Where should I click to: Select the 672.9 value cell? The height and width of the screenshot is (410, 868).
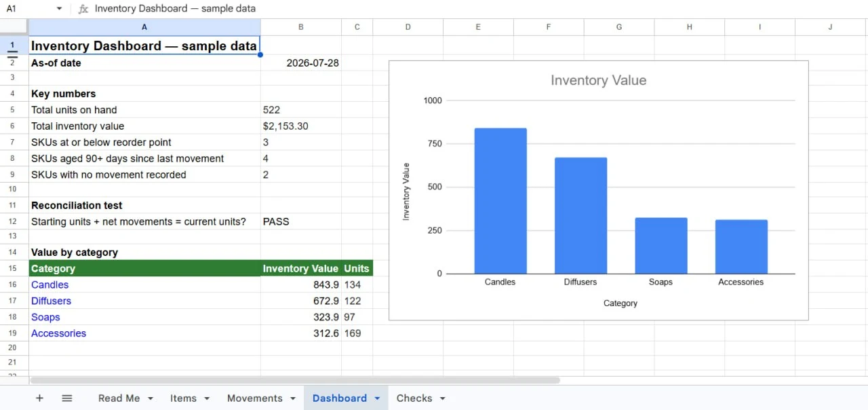(301, 301)
